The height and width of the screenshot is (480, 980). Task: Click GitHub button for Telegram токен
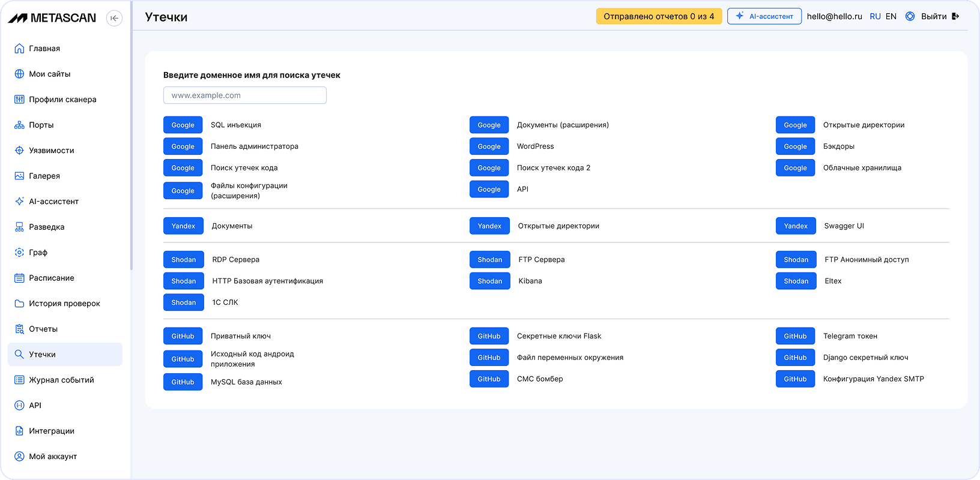point(796,336)
